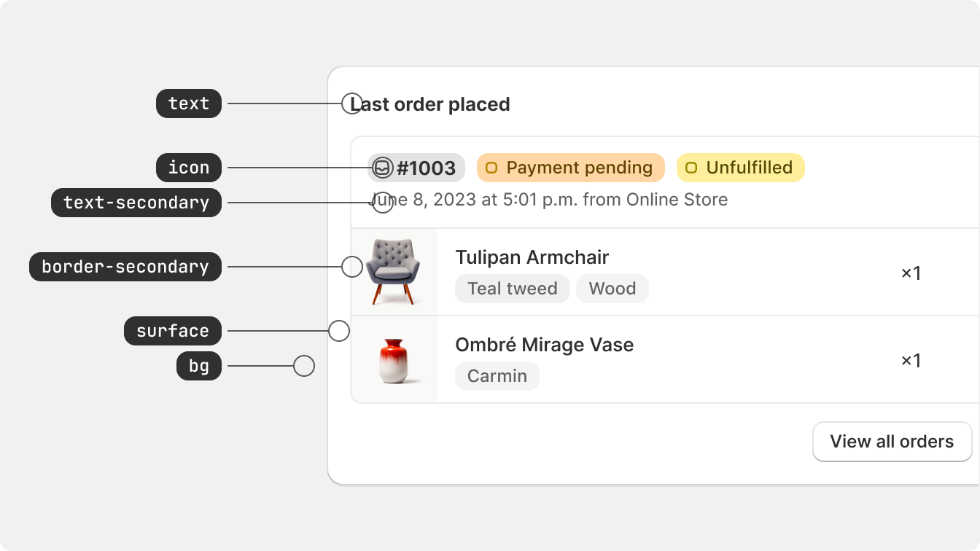Click the Unfulfilled badge status icon
Image resolution: width=980 pixels, height=551 pixels.
pos(691,168)
